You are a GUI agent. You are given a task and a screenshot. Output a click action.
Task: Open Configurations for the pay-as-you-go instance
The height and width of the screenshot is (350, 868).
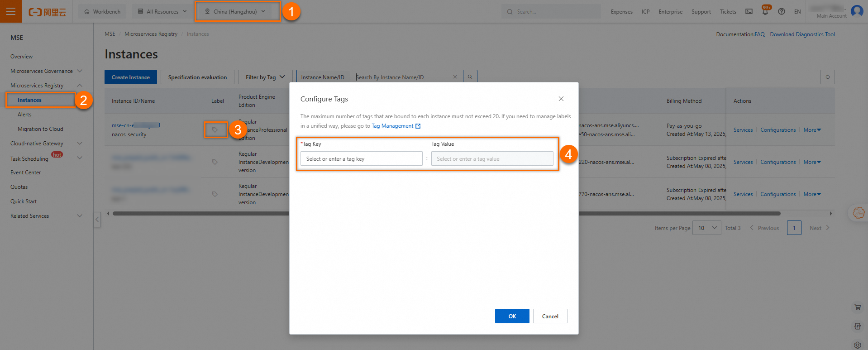(778, 130)
